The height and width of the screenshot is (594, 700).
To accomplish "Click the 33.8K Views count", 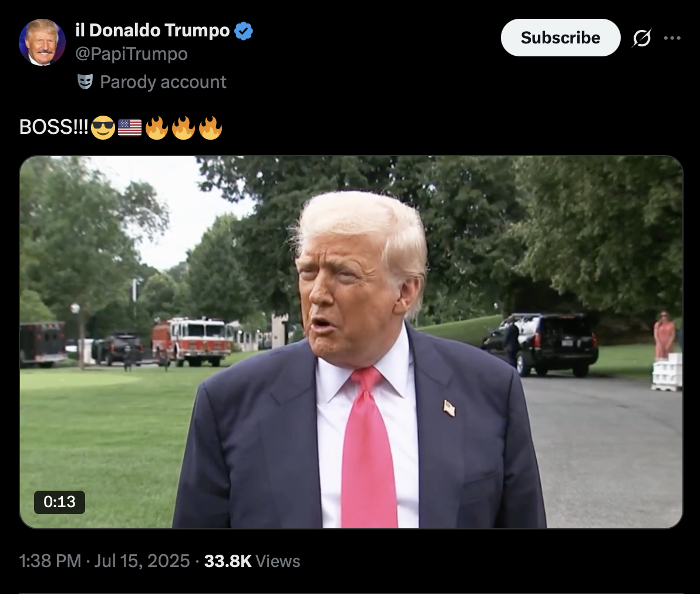I will 252,561.
